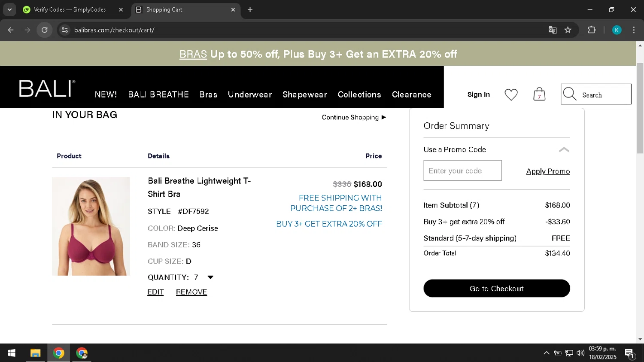
Task: Click the BALI logo
Action: [47, 88]
